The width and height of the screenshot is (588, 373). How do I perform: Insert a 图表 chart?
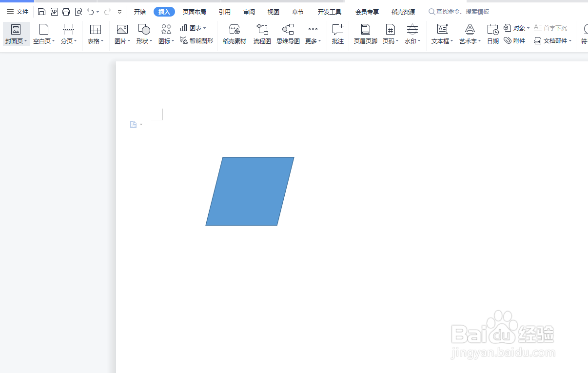(x=193, y=28)
